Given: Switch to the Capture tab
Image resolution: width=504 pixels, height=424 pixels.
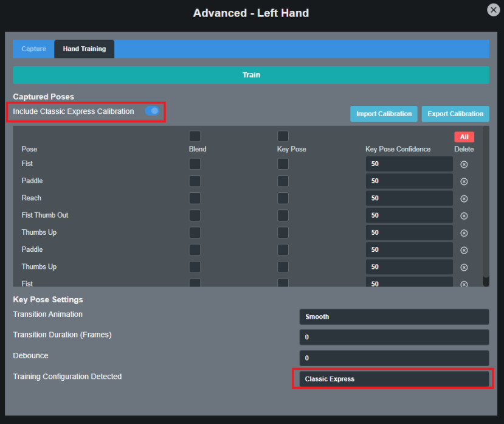Looking at the screenshot, I should (34, 49).
